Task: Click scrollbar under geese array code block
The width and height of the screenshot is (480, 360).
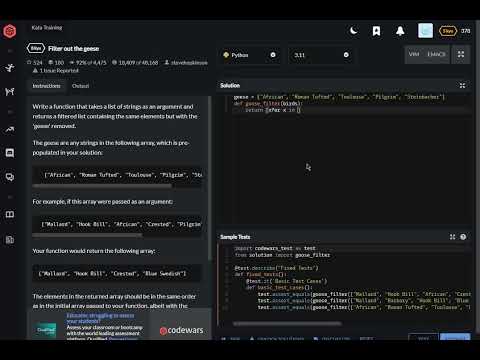Action: click(x=102, y=186)
